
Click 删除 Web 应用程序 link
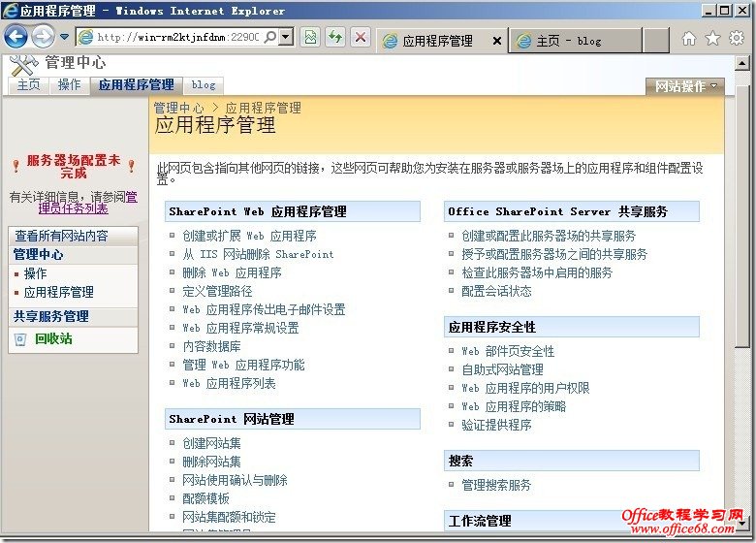[232, 272]
